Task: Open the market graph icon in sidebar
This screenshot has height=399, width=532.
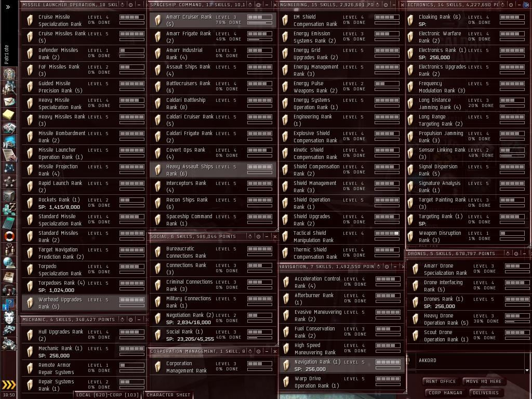Action: click(9, 141)
